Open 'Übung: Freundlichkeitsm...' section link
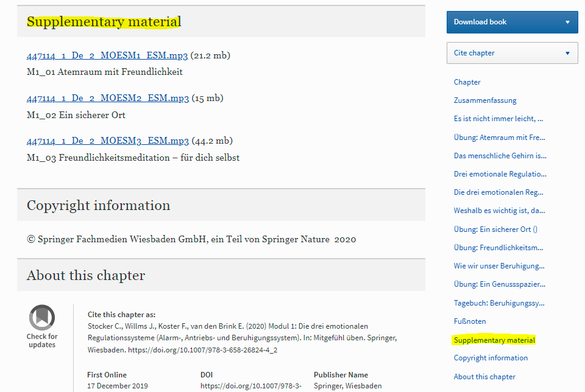 pyautogui.click(x=498, y=247)
